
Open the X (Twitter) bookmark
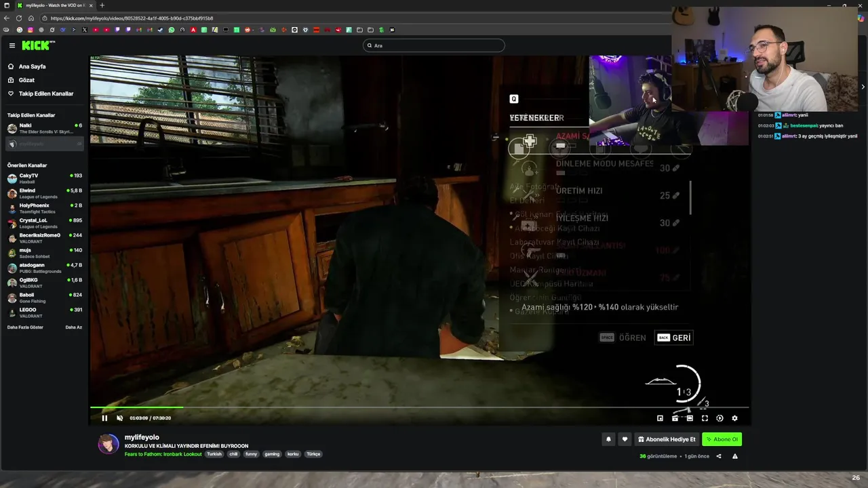[x=85, y=30]
